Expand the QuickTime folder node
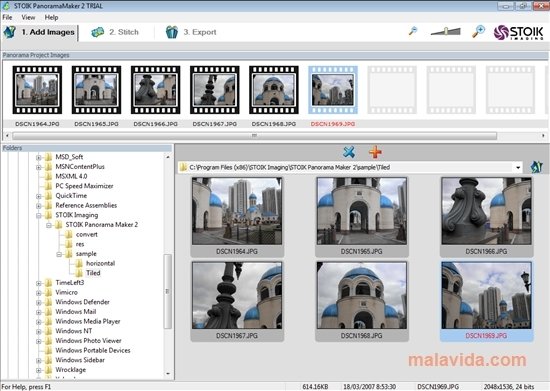550x391 pixels. [39, 196]
